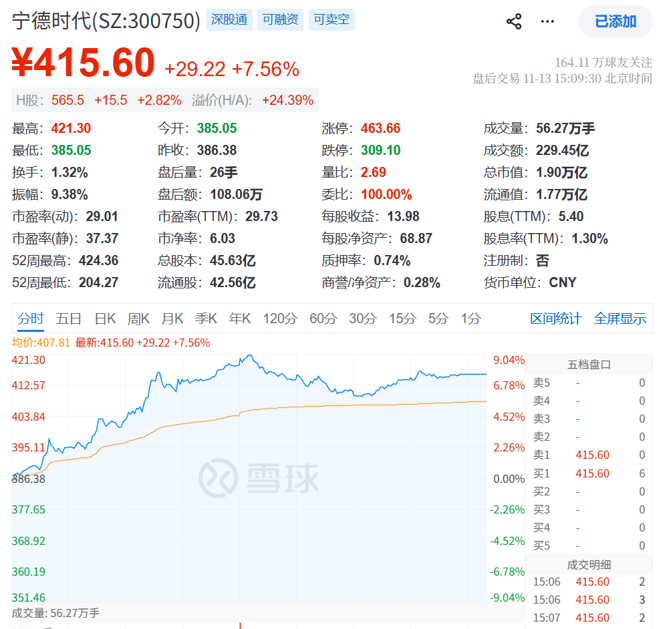
Task: Click the 可融资 tag
Action: pos(280,20)
